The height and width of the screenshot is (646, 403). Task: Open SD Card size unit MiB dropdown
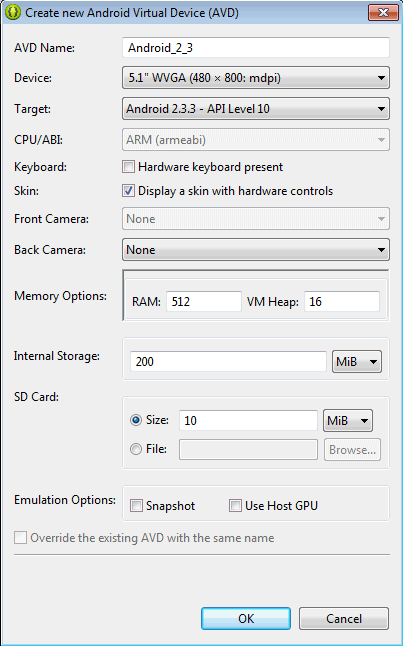pos(348,421)
